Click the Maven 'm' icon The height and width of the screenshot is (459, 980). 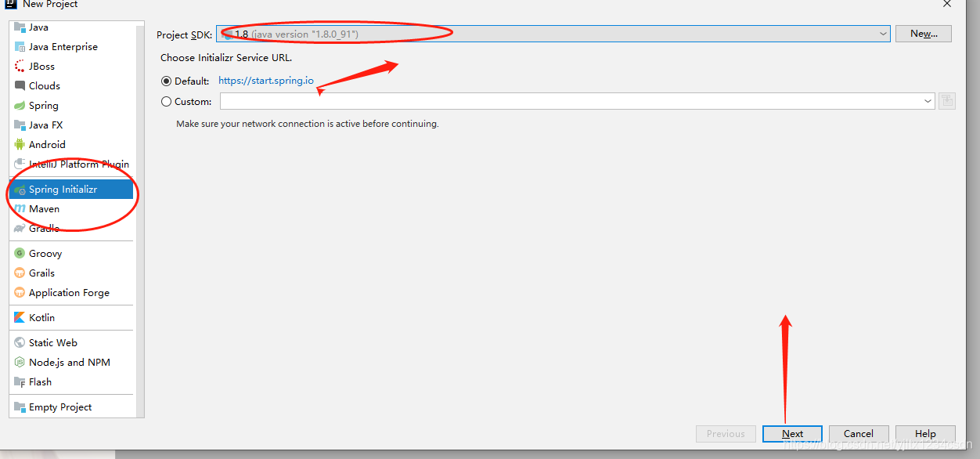[20, 209]
